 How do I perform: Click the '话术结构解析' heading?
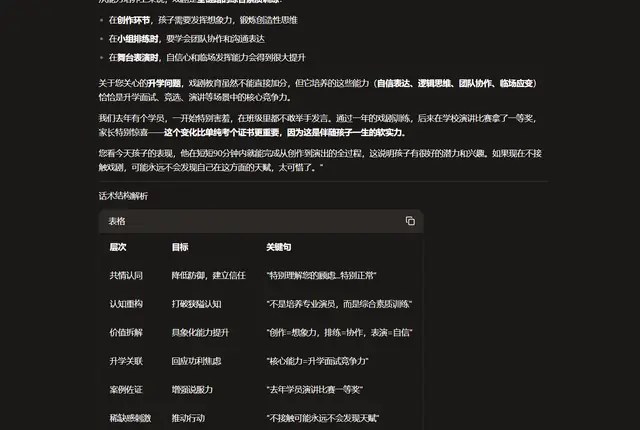pyautogui.click(x=123, y=196)
